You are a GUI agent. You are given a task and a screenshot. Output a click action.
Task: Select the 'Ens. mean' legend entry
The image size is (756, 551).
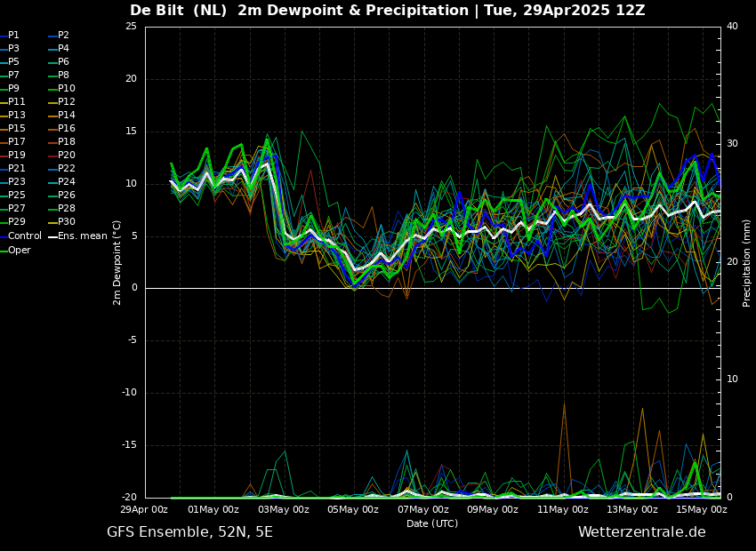click(x=78, y=236)
